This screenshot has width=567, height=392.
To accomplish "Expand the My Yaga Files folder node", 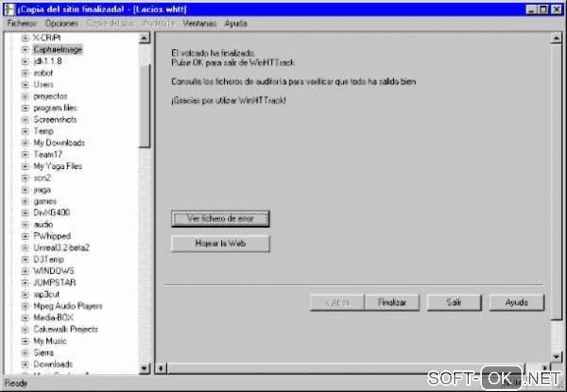I will click(x=25, y=166).
